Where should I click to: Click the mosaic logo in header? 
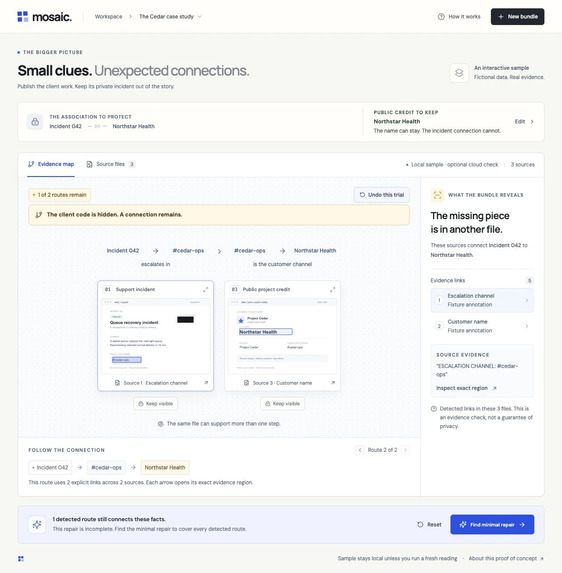point(45,16)
